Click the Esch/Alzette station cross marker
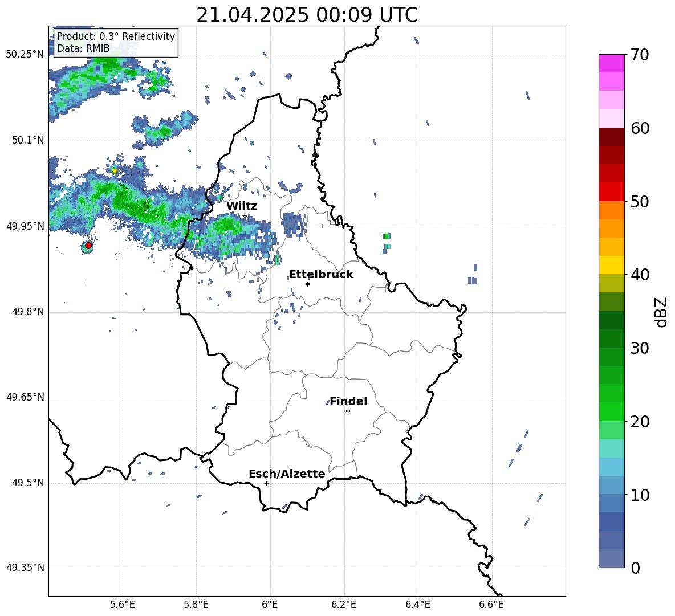Image resolution: width=675 pixels, height=616 pixels. pyautogui.click(x=266, y=483)
